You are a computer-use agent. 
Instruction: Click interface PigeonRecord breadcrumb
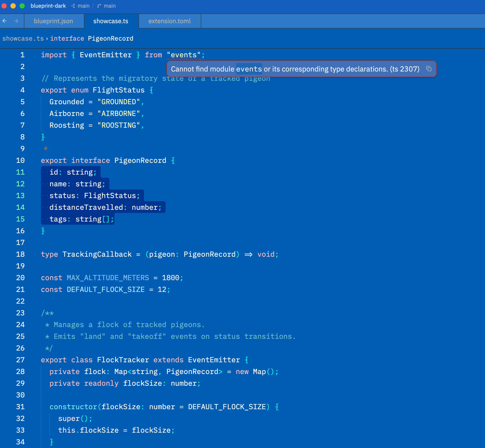pyautogui.click(x=92, y=39)
